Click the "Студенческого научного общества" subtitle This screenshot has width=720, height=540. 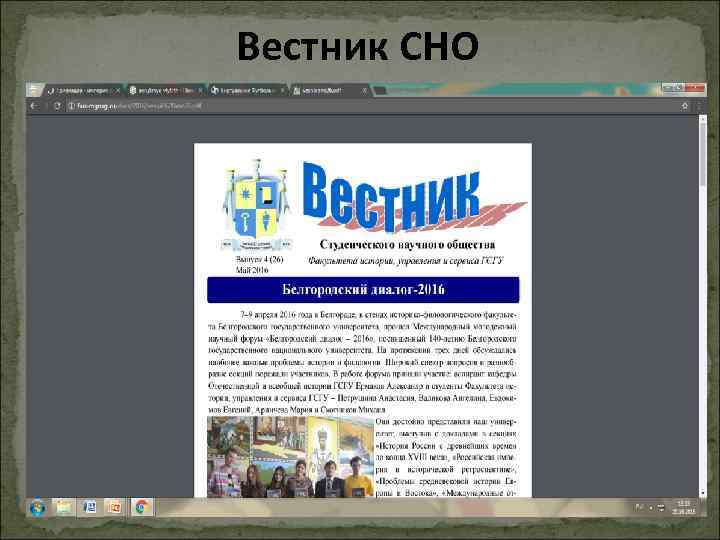tap(407, 244)
